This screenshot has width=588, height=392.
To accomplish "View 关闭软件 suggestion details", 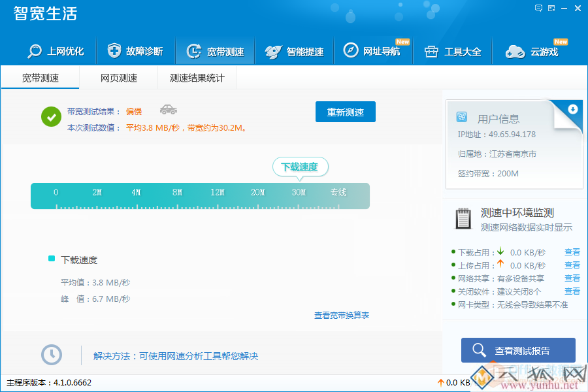I will pos(572,291).
